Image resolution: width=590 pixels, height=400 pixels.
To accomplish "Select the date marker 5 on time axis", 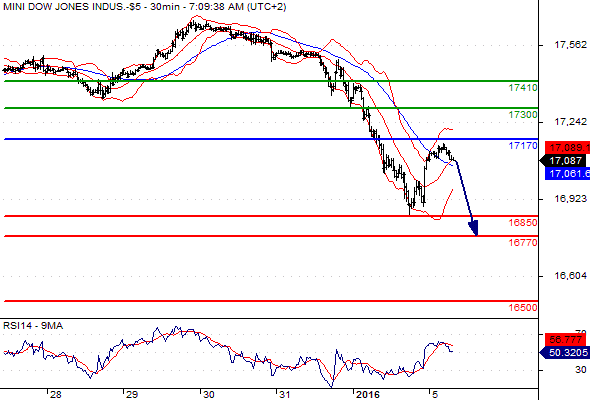I will (x=435, y=394).
